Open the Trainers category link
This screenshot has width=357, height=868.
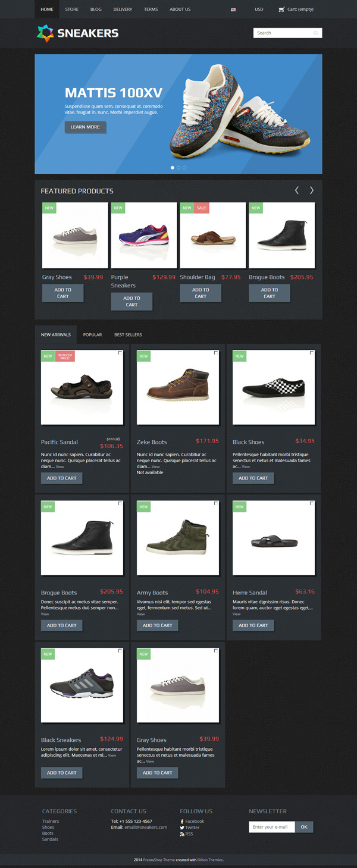click(x=51, y=822)
